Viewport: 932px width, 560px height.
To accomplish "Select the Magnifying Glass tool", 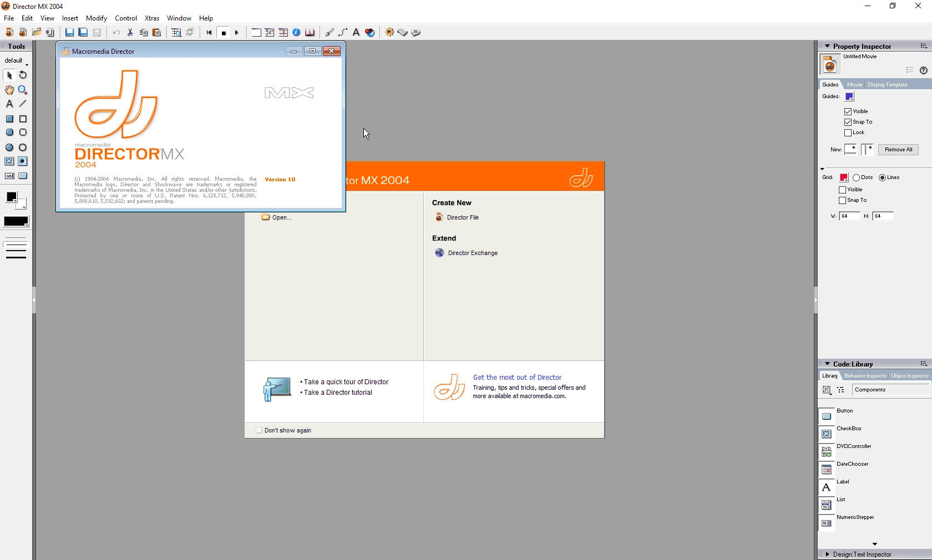I will 23,90.
